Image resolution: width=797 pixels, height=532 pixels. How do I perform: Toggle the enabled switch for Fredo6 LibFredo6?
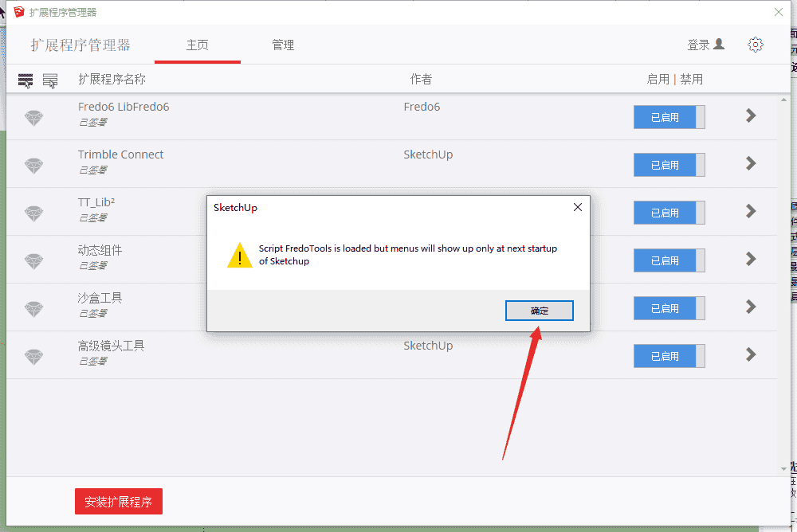point(669,117)
